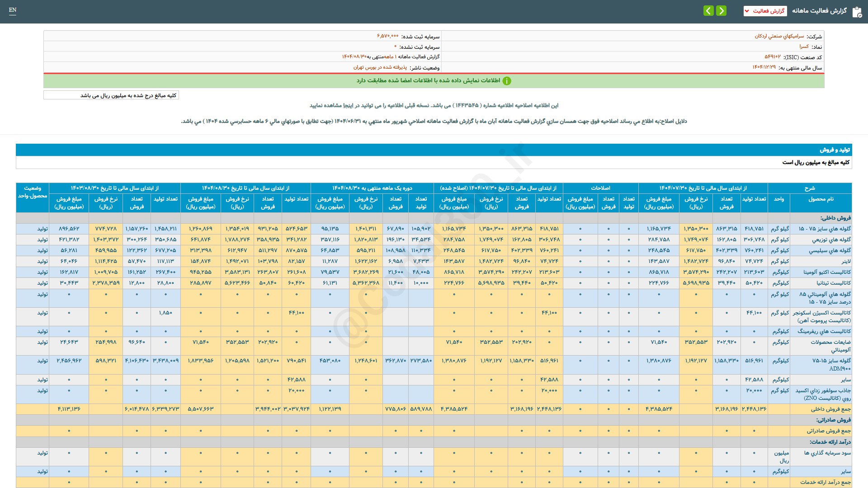Click the کسرا symbol link

[804, 47]
